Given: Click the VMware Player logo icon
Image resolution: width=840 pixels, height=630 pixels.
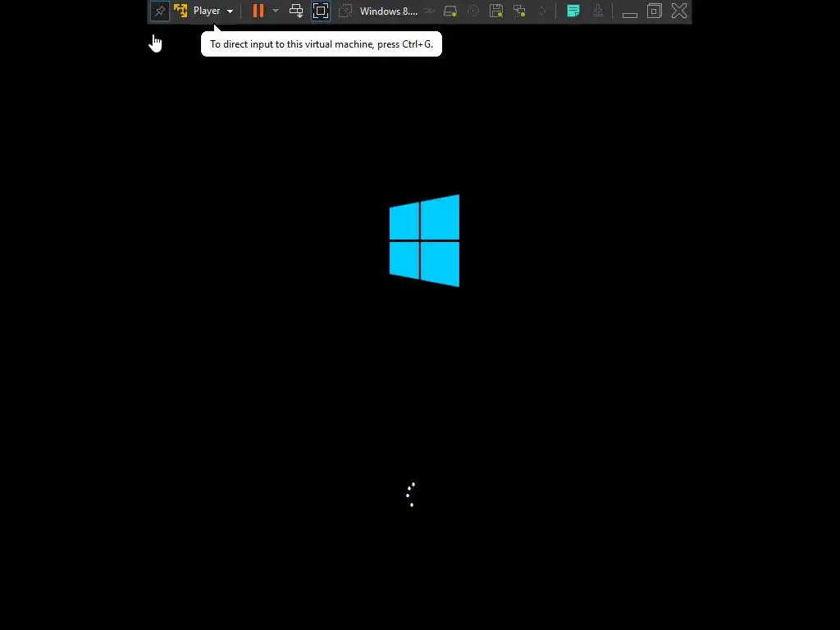Looking at the screenshot, I should pyautogui.click(x=180, y=11).
